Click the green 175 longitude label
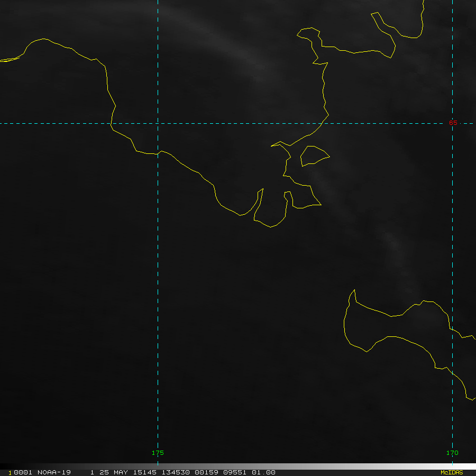The width and height of the screenshot is (476, 476). click(158, 453)
